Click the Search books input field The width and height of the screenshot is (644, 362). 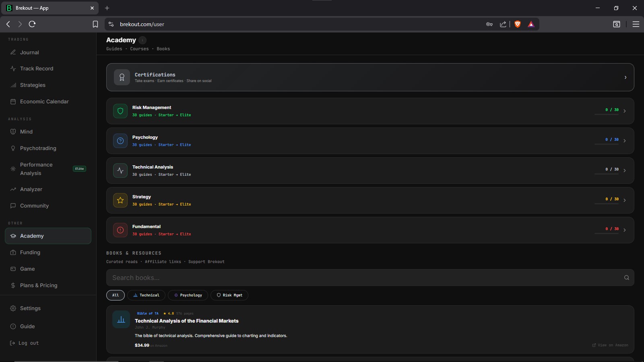pyautogui.click(x=370, y=278)
